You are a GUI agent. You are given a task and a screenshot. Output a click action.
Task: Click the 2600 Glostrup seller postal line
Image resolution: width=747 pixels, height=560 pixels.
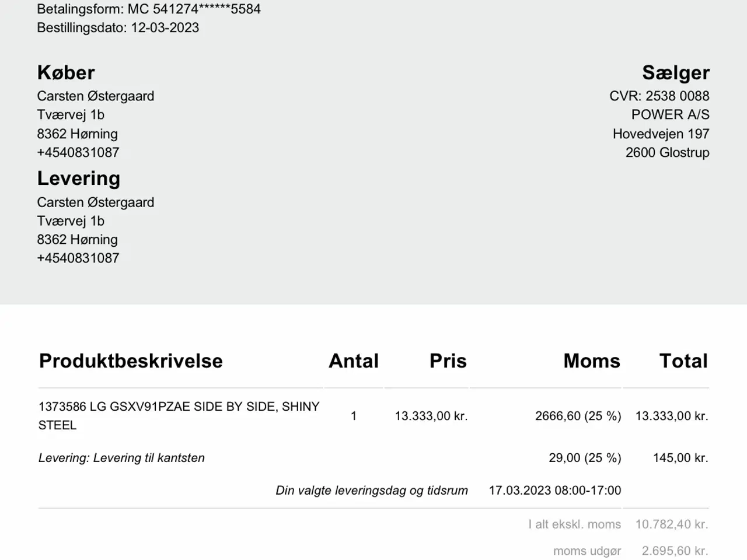point(667,153)
